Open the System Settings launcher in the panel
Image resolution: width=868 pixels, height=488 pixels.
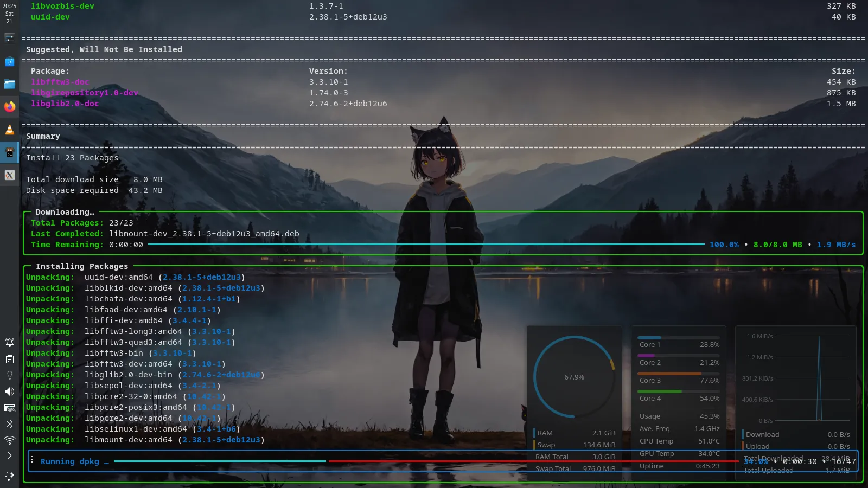[9, 37]
